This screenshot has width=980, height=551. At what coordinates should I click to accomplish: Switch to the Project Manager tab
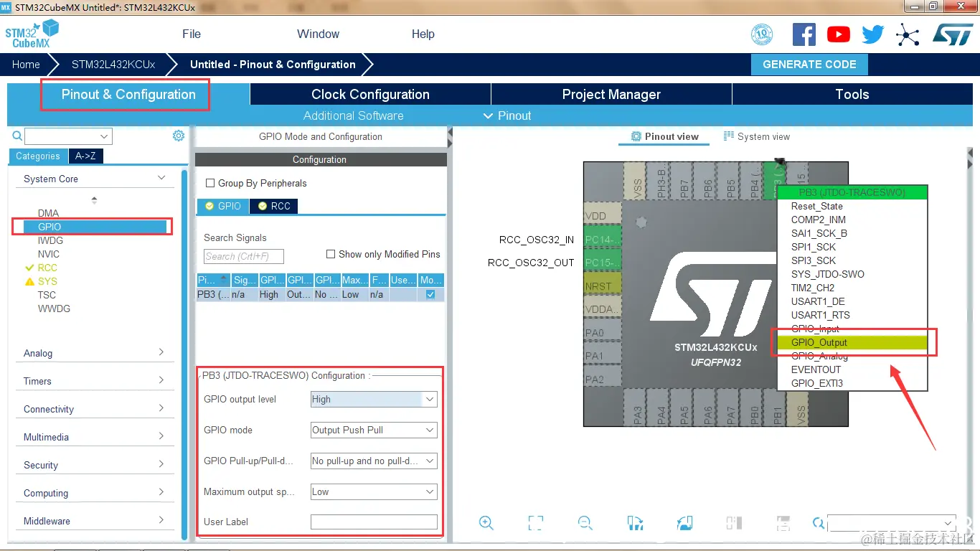(x=611, y=94)
